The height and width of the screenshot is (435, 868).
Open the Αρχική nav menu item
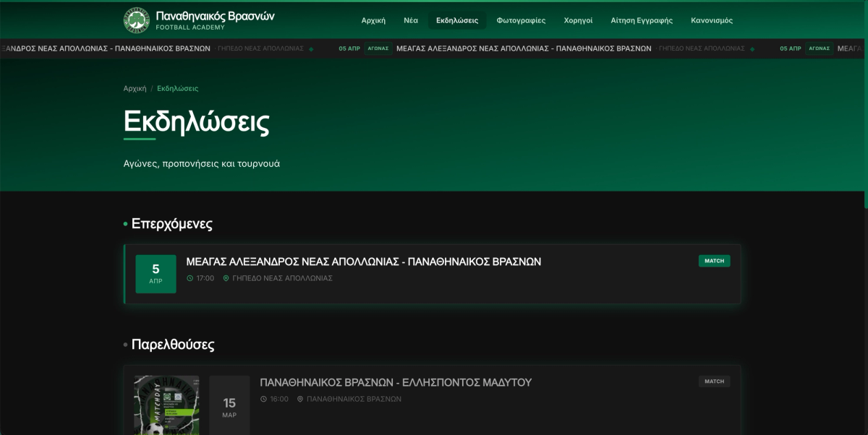[373, 20]
